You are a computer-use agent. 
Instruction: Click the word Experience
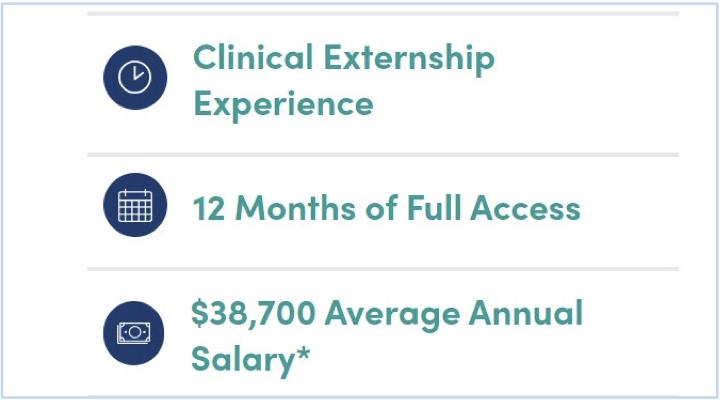(x=283, y=103)
